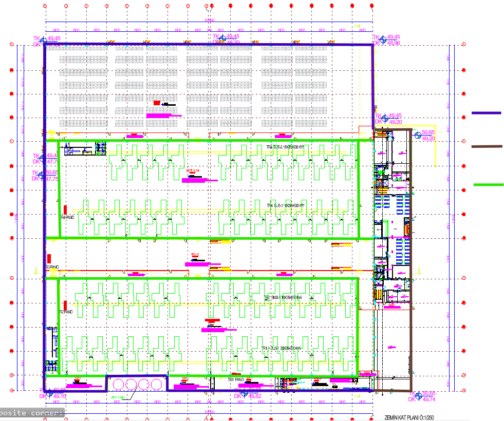Click the top-left TK 49.45 elevation marker

[x=45, y=39]
